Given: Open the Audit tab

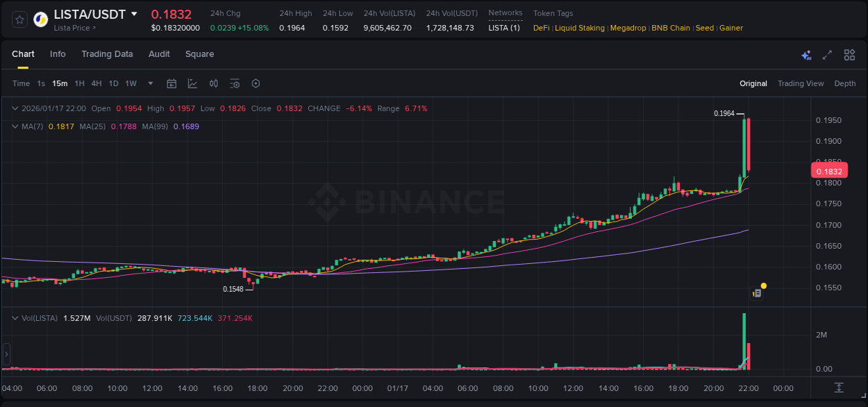Looking at the screenshot, I should pos(159,54).
